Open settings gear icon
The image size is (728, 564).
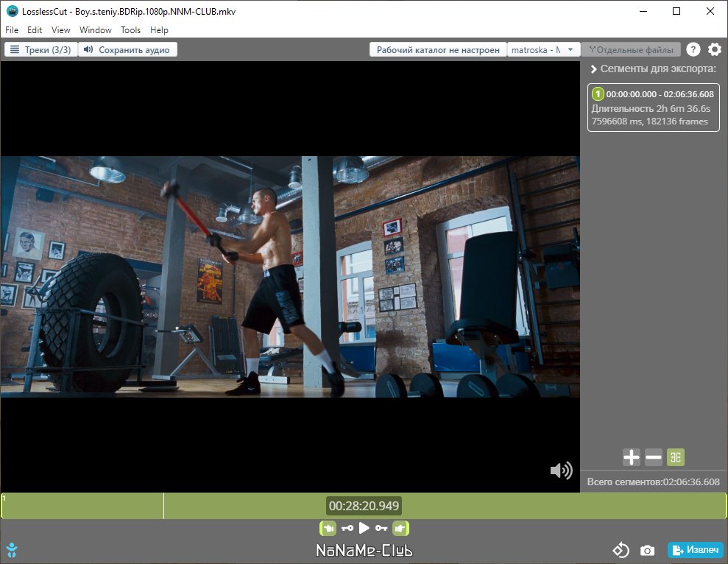click(x=715, y=49)
